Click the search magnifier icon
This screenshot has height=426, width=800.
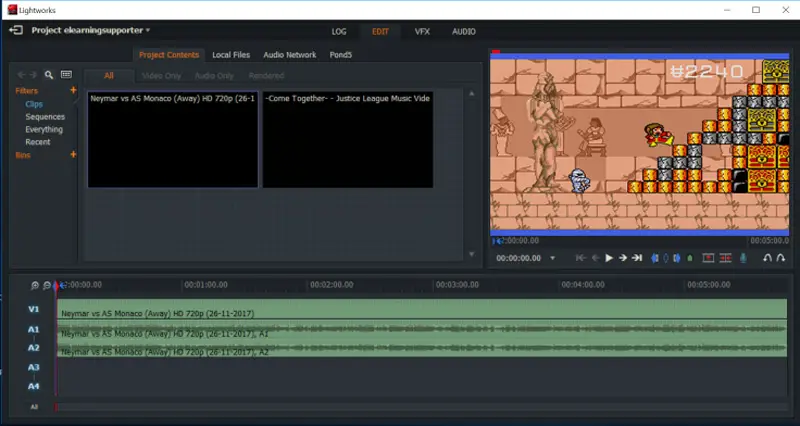48,75
